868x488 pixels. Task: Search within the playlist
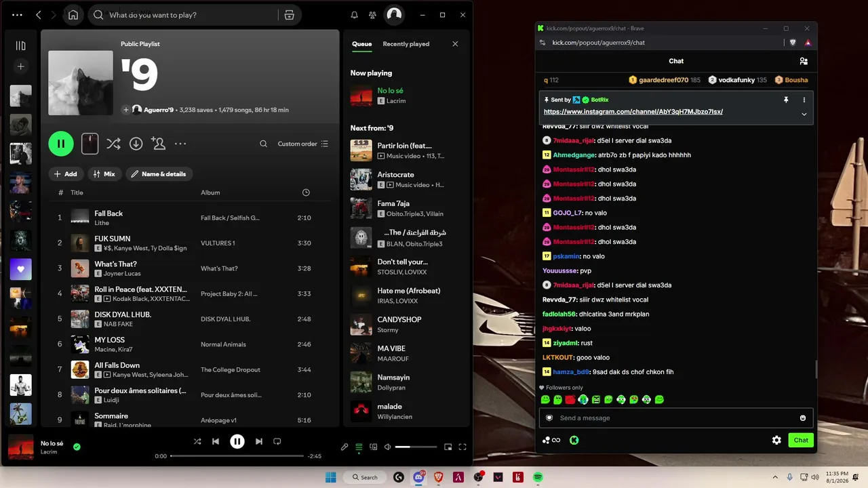263,144
